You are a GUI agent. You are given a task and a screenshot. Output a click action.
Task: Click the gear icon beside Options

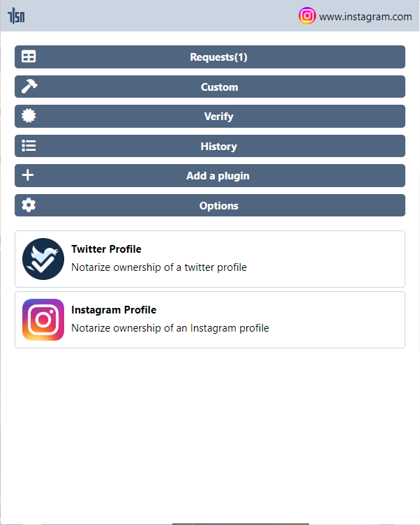tap(29, 205)
